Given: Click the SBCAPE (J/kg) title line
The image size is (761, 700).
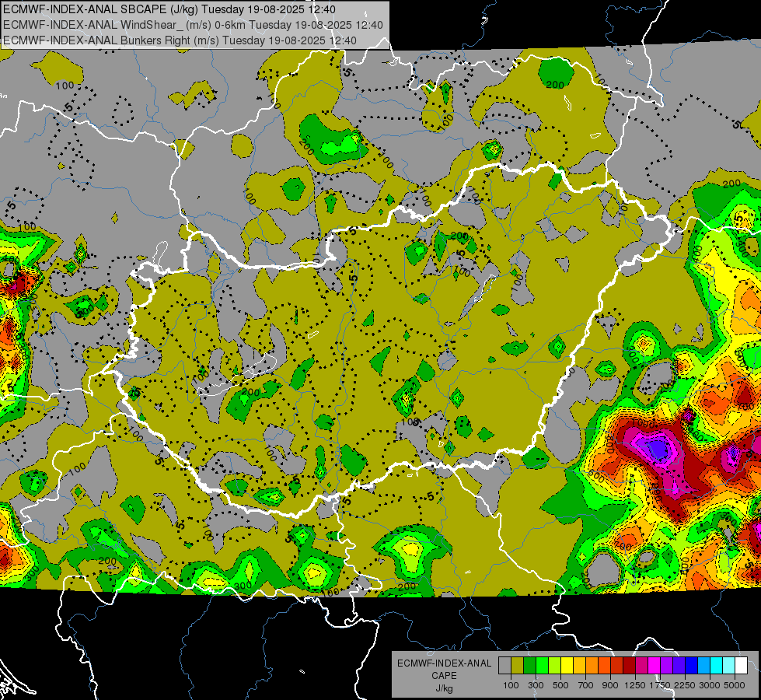Looking at the screenshot, I should (x=169, y=9).
